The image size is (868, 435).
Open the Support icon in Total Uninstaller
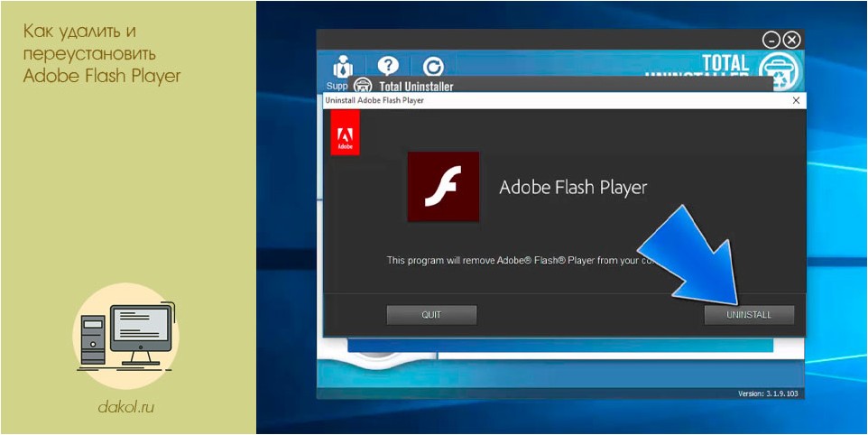[x=343, y=67]
